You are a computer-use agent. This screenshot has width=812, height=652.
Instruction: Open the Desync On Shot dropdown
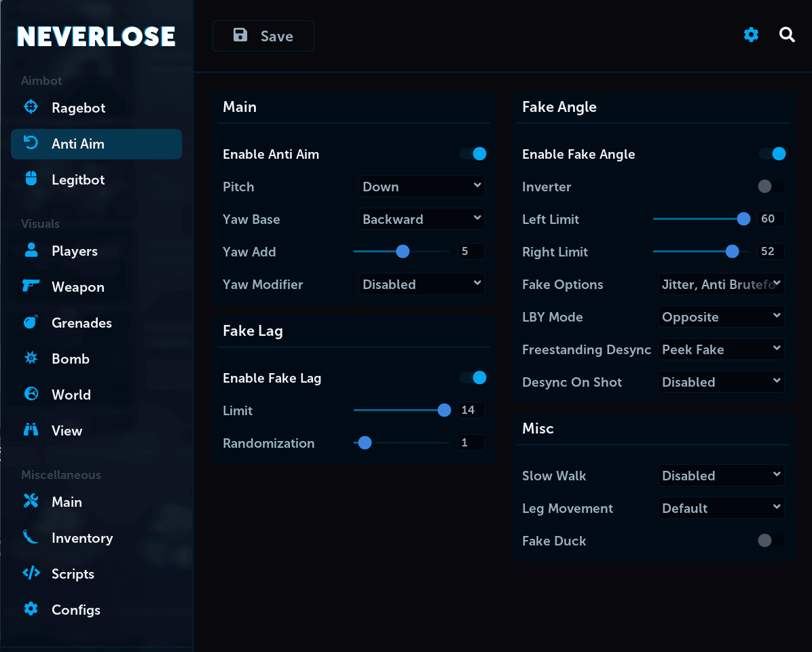pos(721,382)
